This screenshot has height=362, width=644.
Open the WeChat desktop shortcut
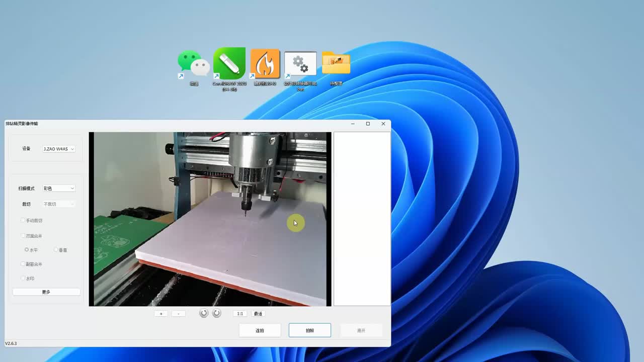(194, 65)
